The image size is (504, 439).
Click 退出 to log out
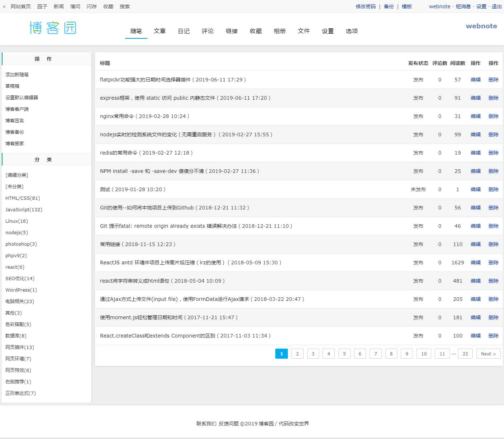pyautogui.click(x=496, y=6)
